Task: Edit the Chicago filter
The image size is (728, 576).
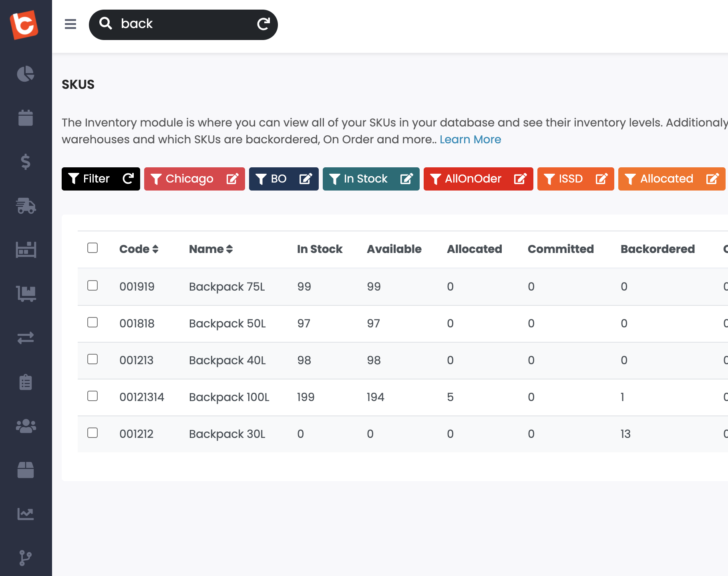Action: (232, 179)
